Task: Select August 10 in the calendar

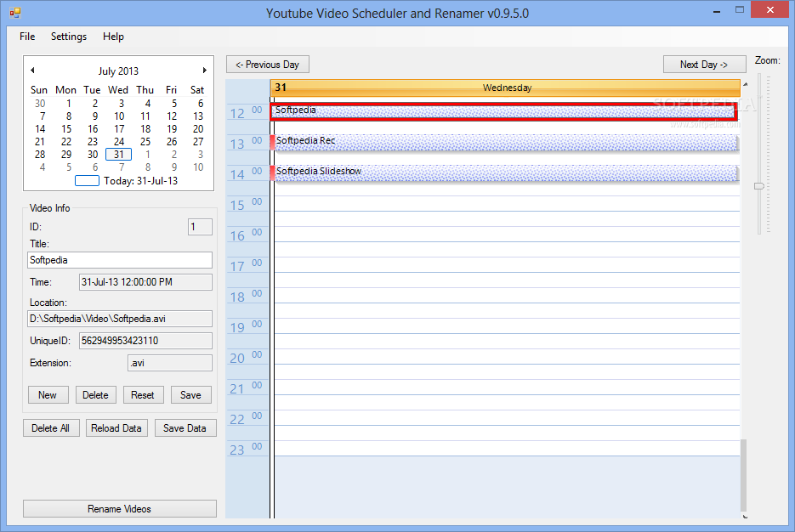Action: 198,167
